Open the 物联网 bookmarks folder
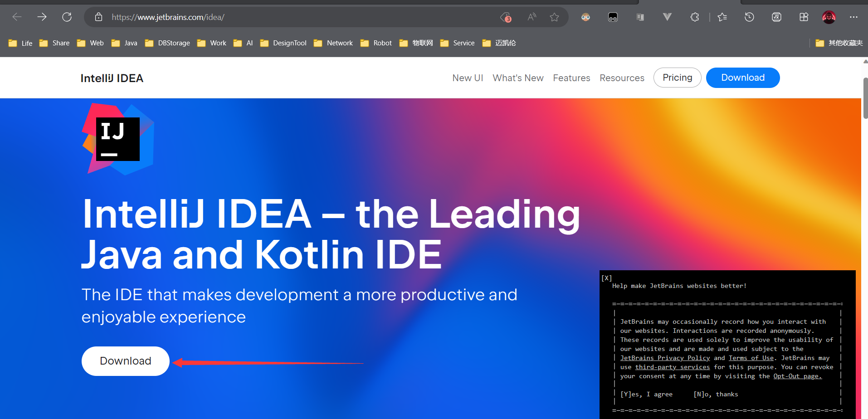Image resolution: width=868 pixels, height=419 pixels. [x=416, y=43]
